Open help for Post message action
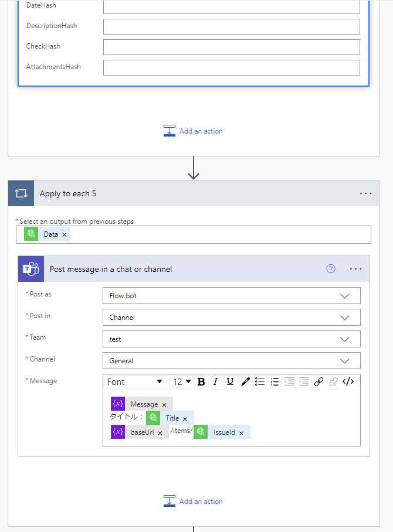Image resolution: width=393 pixels, height=532 pixels. pos(331,269)
